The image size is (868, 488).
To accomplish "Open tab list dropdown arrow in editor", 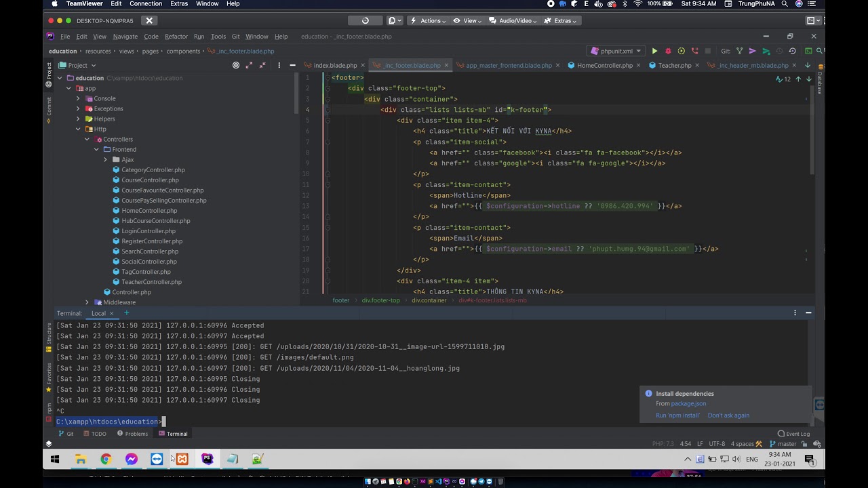I will click(808, 65).
